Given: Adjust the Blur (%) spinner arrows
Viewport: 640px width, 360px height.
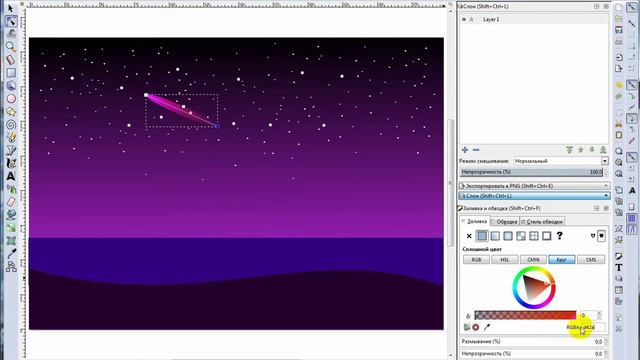Looking at the screenshot, I should pos(606,341).
